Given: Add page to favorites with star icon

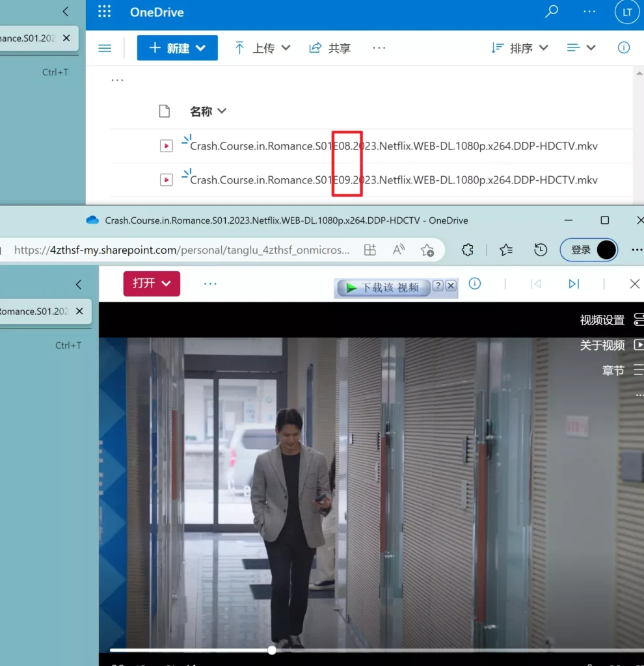Looking at the screenshot, I should [427, 250].
